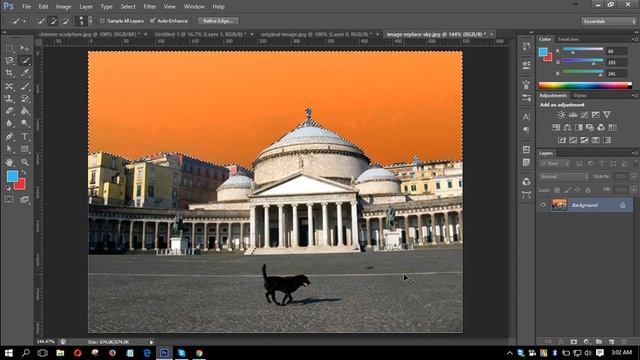This screenshot has width=640, height=360.
Task: Open the Paragraph panel icon
Action: click(x=527, y=130)
